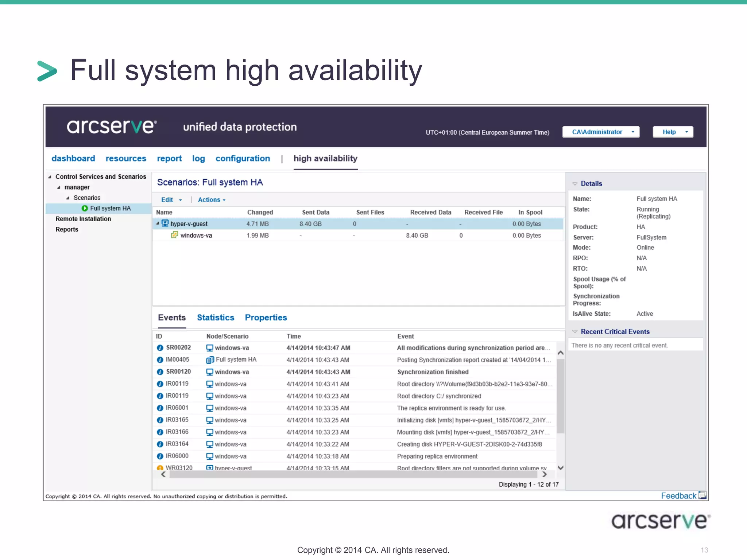Open Reports in the sidebar

tap(67, 229)
